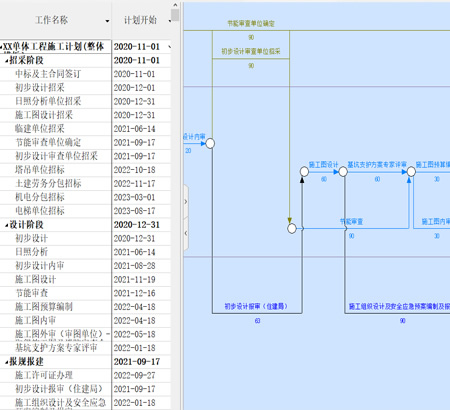Viewport: 450px width, 410px height.
Task: Select the node circle after 设计内审 arrow
Action: tap(210, 144)
